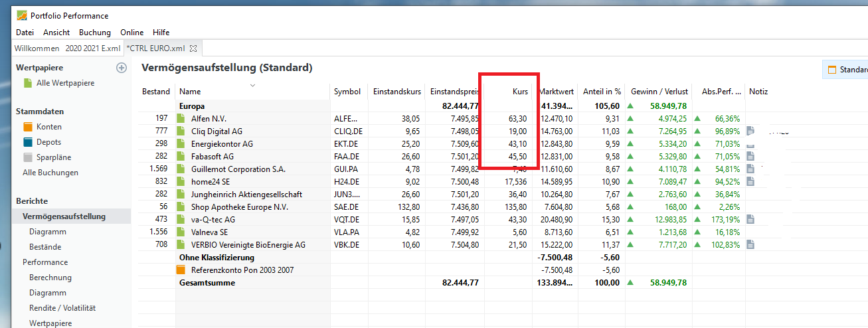Viewport: 868px width, 328px height.
Task: Open the note icon in Guillemot Corporation row
Action: (x=750, y=169)
